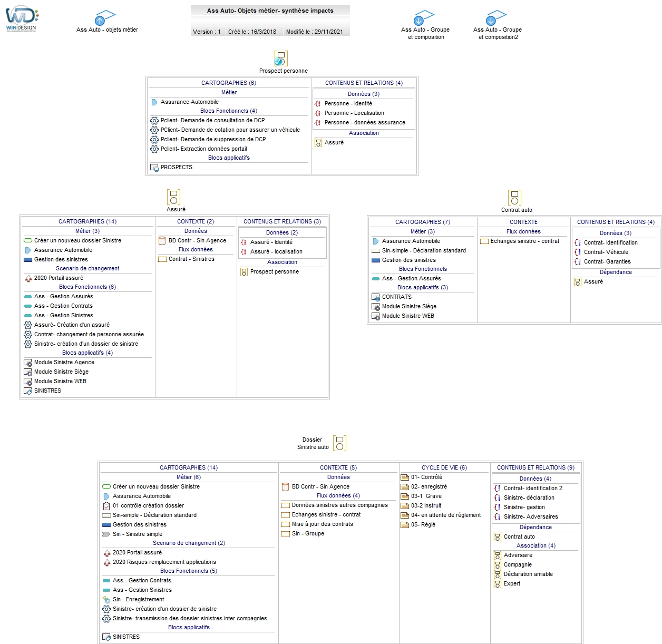
Task: Click CYCLE DE VIE (6) header
Action: coord(444,468)
